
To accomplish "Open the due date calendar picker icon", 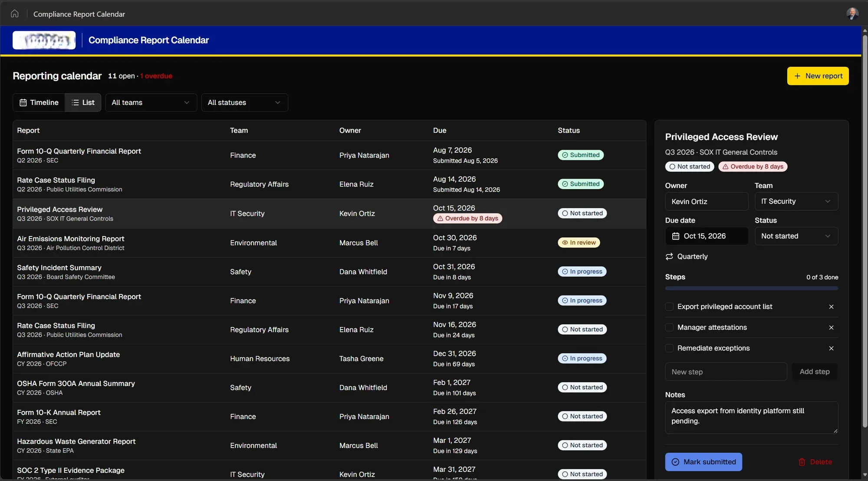I will (675, 236).
